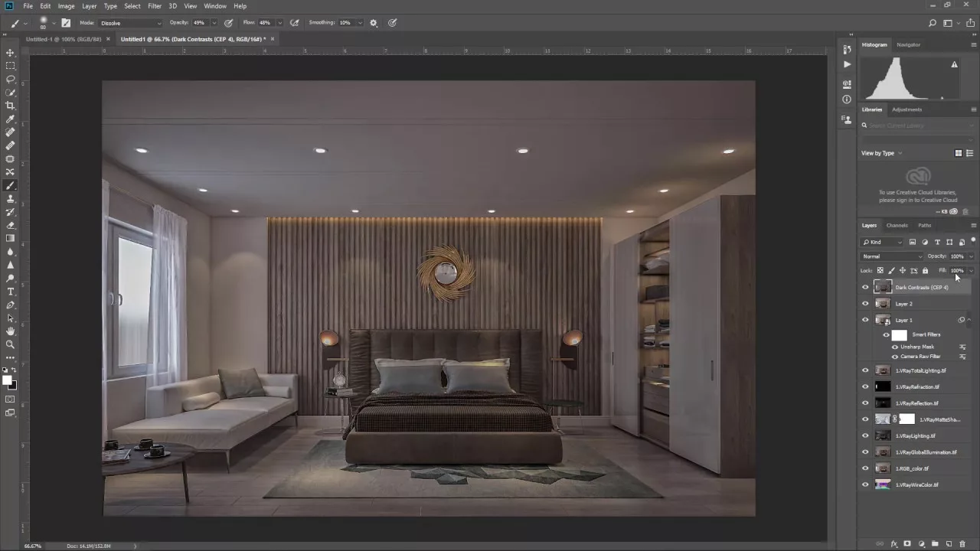Switch libraries to list view icon
Viewport: 980px width, 551px height.
coord(968,153)
